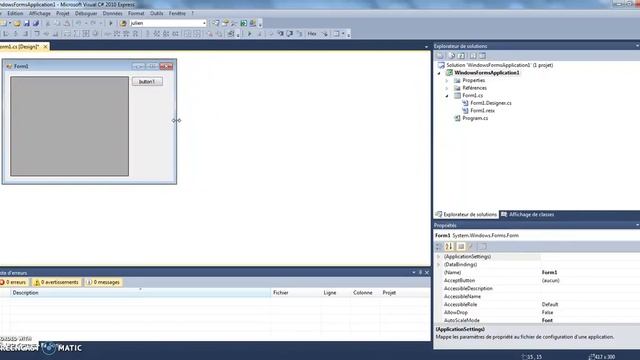Click the Start Debugging play icon in top toolbar
The width and height of the screenshot is (640, 360).
tap(111, 23)
